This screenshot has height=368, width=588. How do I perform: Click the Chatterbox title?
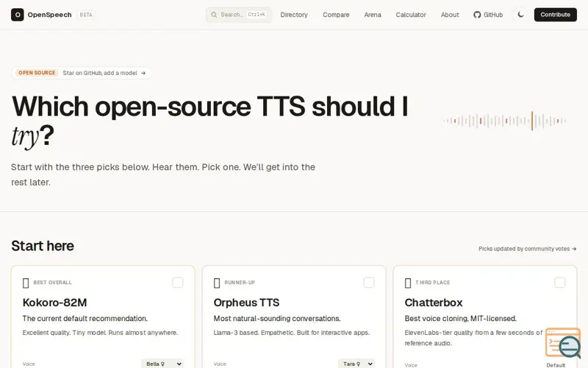coord(434,302)
